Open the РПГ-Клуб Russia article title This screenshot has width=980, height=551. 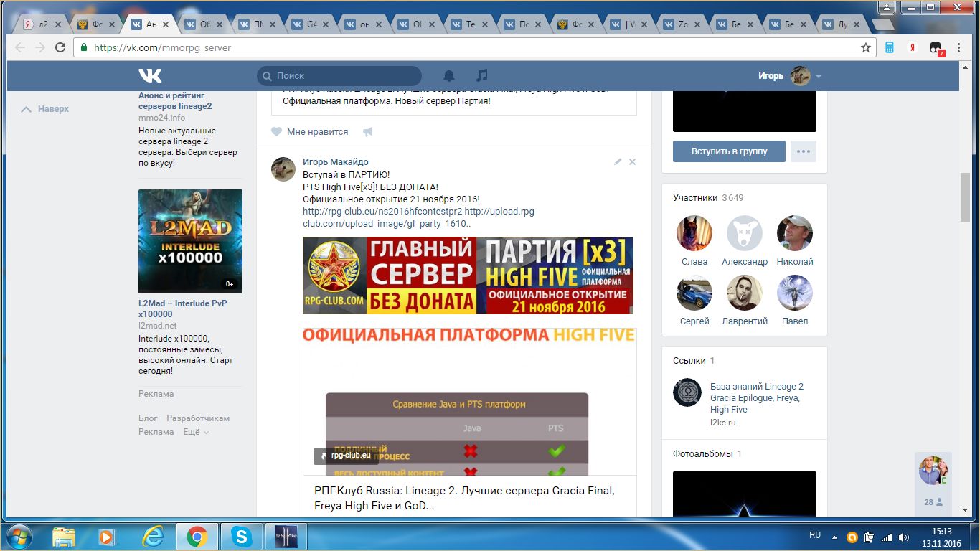tap(464, 498)
